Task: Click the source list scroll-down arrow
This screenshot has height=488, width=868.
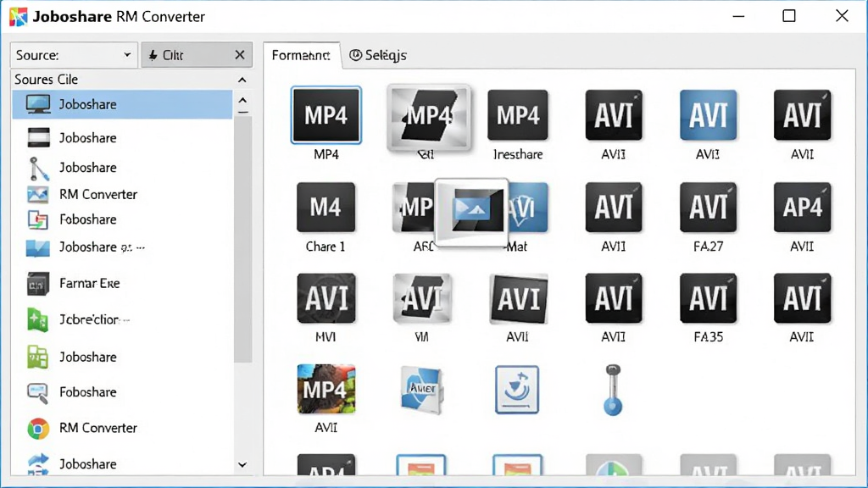Action: [x=242, y=465]
